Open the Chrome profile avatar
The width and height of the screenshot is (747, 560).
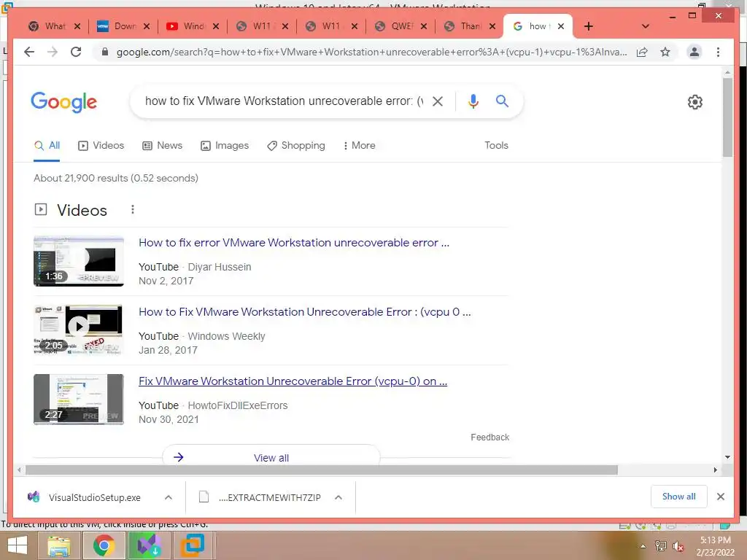(694, 52)
